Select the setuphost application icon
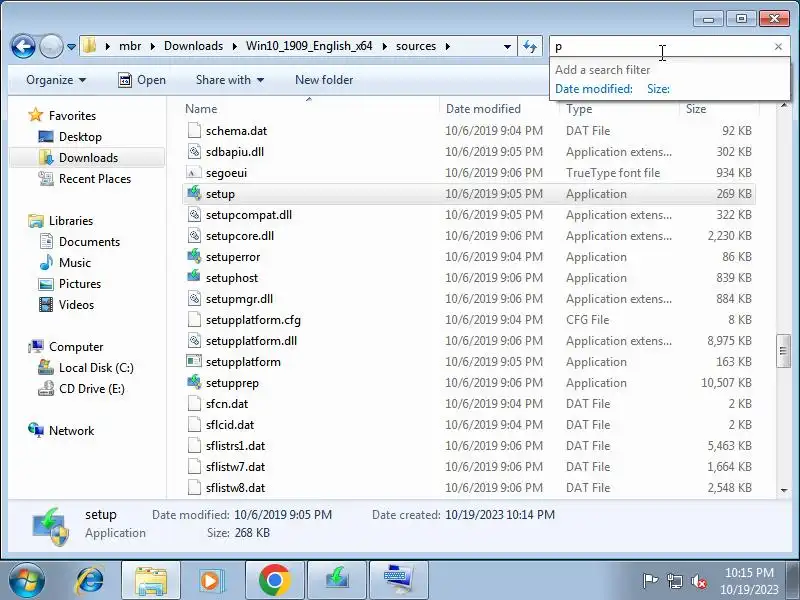The image size is (800, 600). click(194, 277)
